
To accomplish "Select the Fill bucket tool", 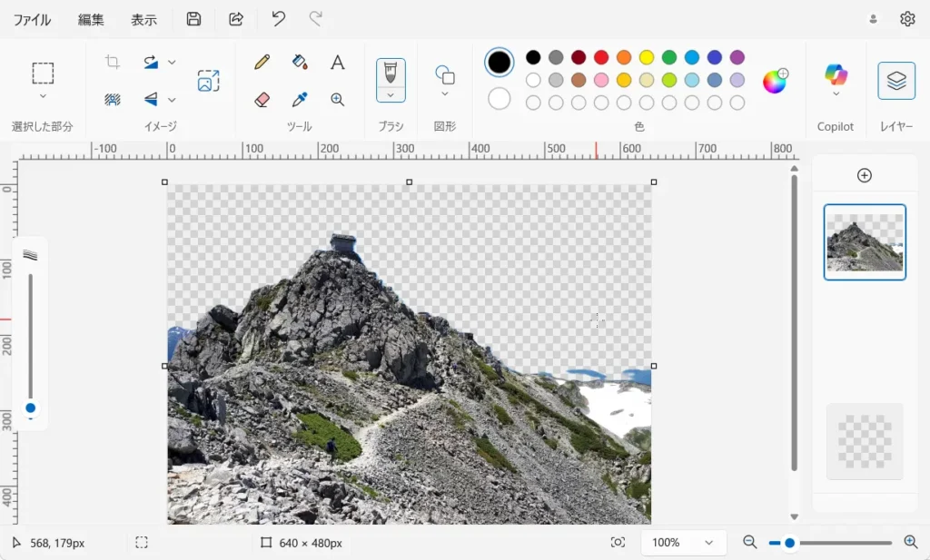I will (300, 62).
